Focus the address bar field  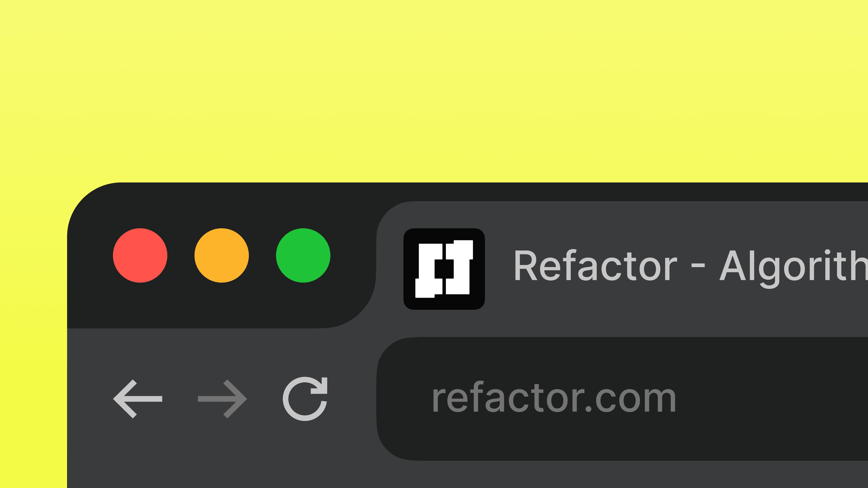tap(622, 399)
